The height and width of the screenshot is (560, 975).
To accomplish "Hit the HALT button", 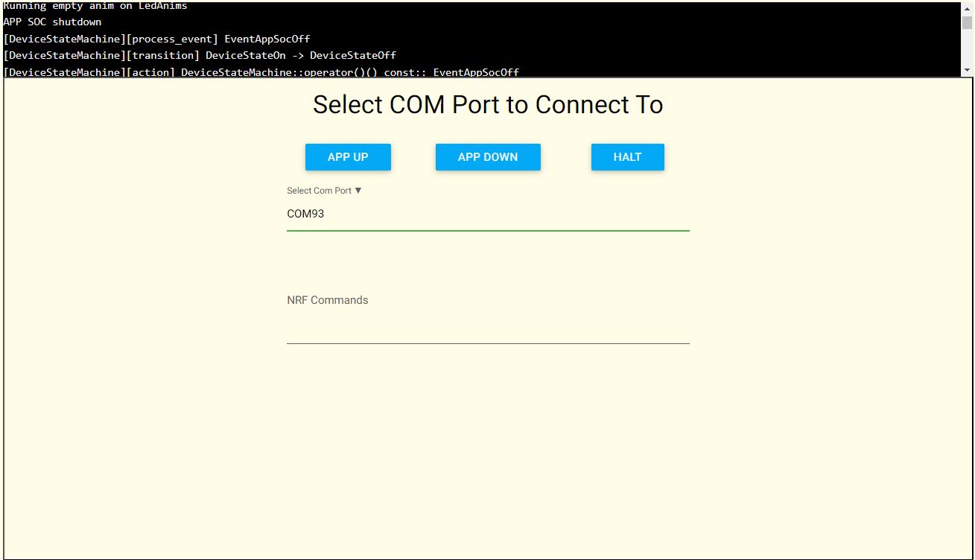I will [x=627, y=157].
